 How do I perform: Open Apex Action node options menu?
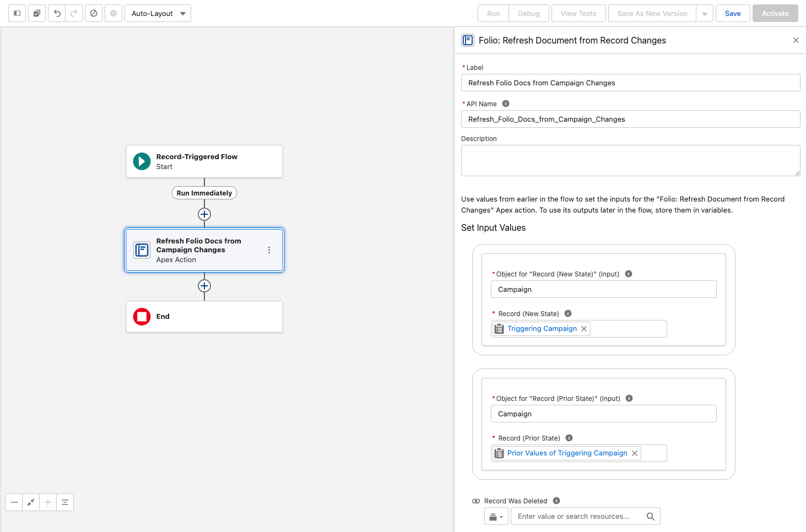269,250
